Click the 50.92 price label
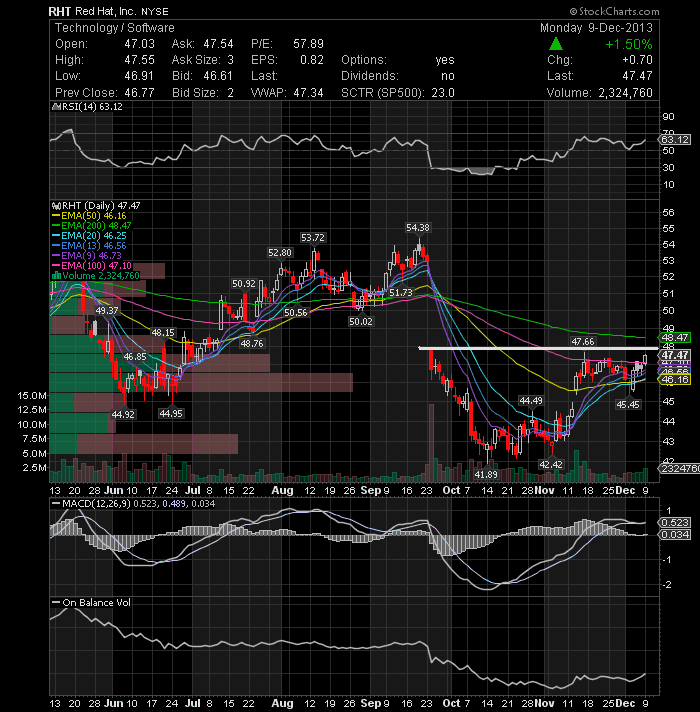Viewport: 700px width, 712px height. (244, 284)
